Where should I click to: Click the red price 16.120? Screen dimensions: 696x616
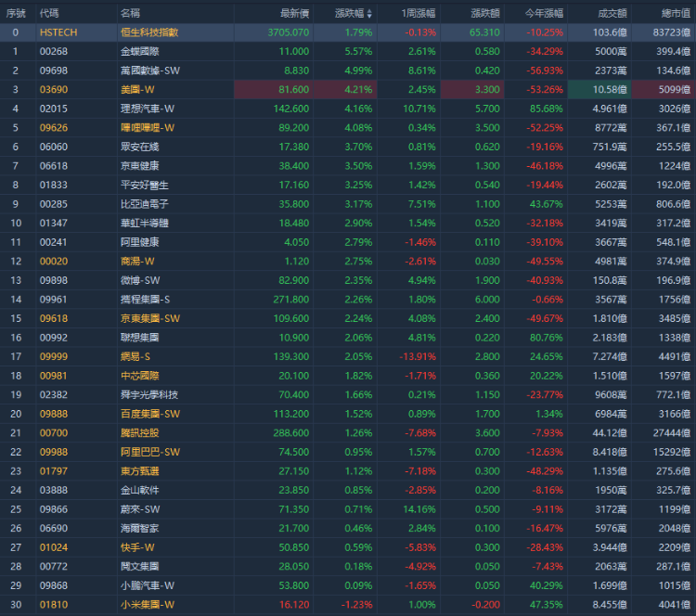click(x=294, y=605)
